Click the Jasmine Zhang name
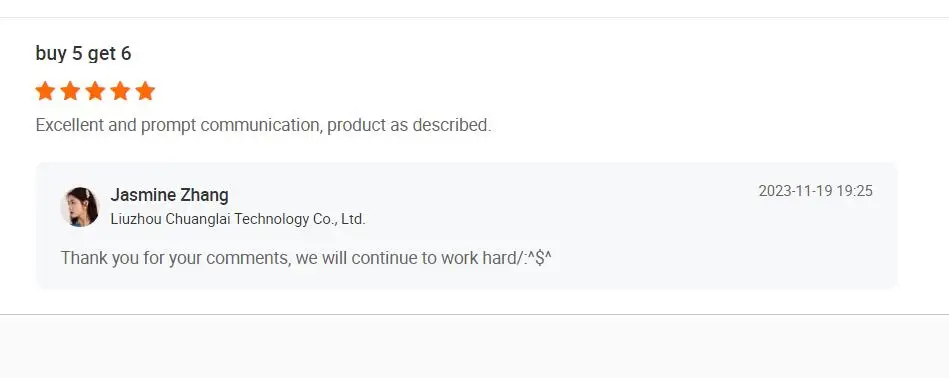949x378 pixels. [169, 195]
